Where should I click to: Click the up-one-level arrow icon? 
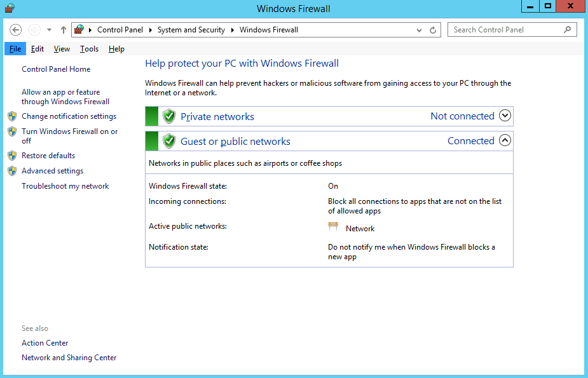pos(64,30)
